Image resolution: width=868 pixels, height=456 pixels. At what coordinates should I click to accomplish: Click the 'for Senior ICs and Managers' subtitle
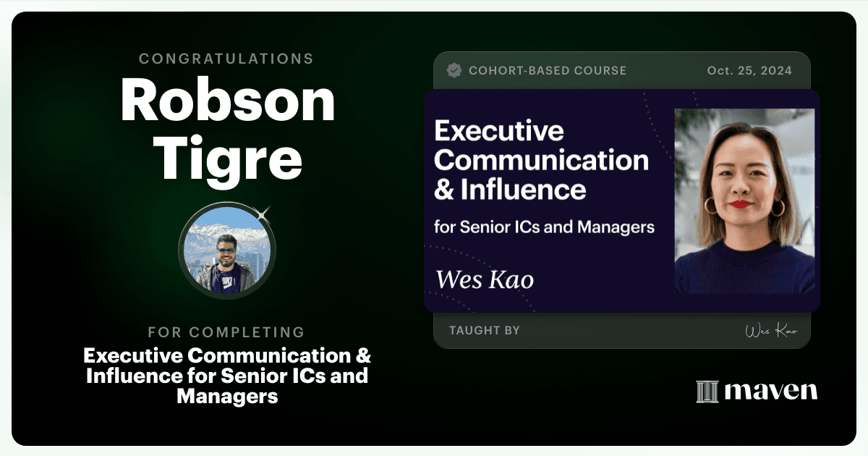544,227
